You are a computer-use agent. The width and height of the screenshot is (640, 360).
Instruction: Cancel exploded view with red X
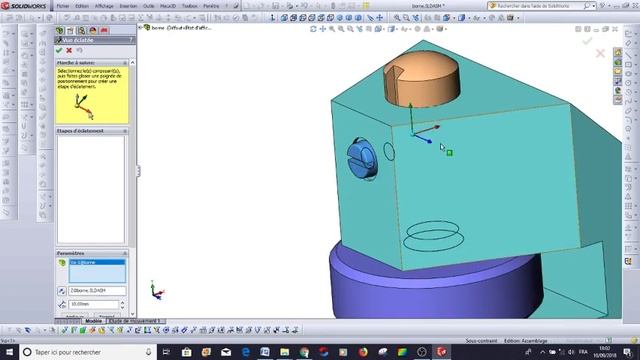pyautogui.click(x=69, y=50)
